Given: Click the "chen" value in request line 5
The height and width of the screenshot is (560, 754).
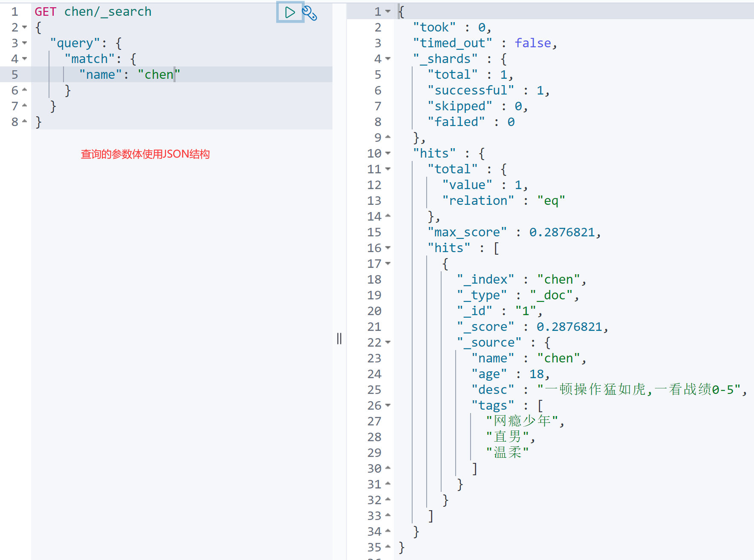Looking at the screenshot, I should pos(159,75).
